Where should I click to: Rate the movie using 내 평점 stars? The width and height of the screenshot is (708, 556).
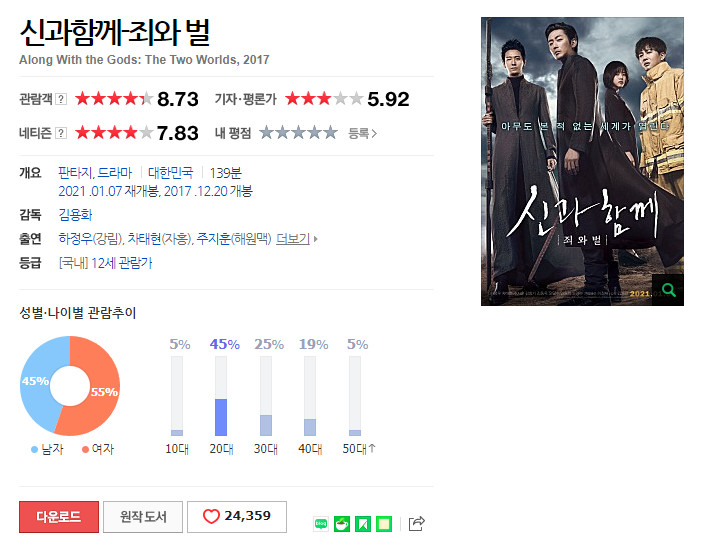click(x=298, y=133)
